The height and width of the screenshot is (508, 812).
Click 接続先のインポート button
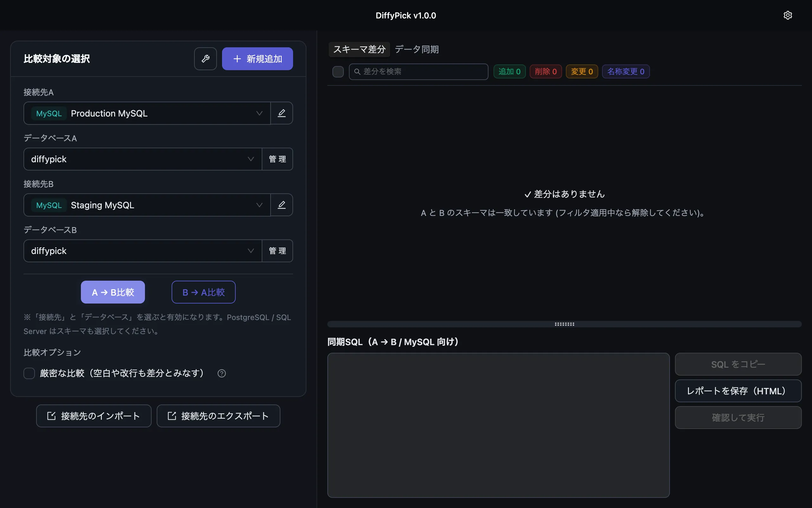[x=94, y=416]
